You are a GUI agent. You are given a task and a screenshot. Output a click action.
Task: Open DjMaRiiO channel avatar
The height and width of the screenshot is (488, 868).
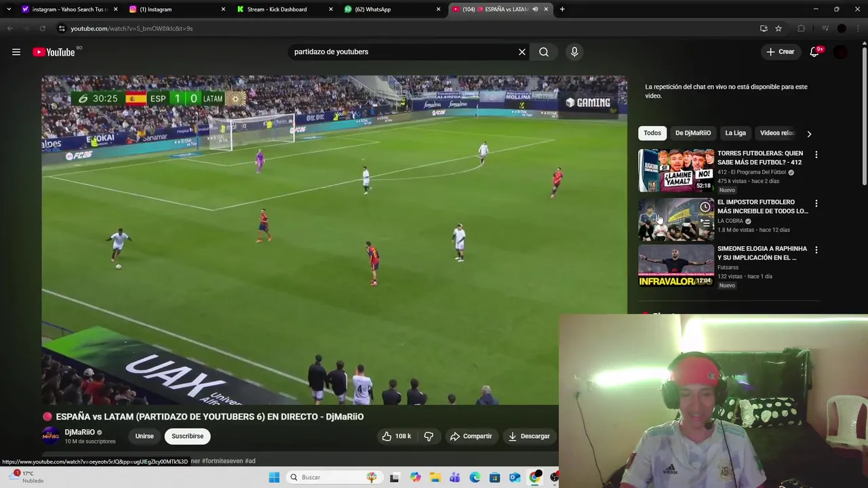(51, 436)
